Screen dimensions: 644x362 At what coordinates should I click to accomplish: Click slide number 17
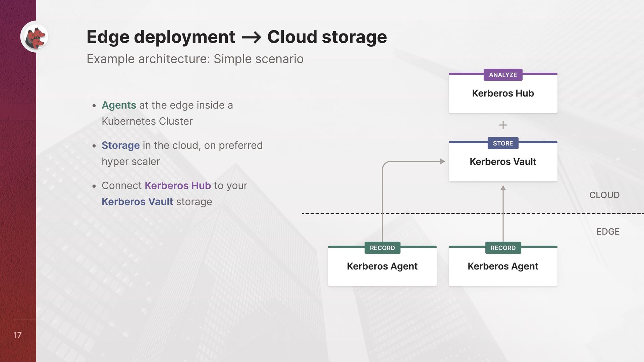point(17,335)
